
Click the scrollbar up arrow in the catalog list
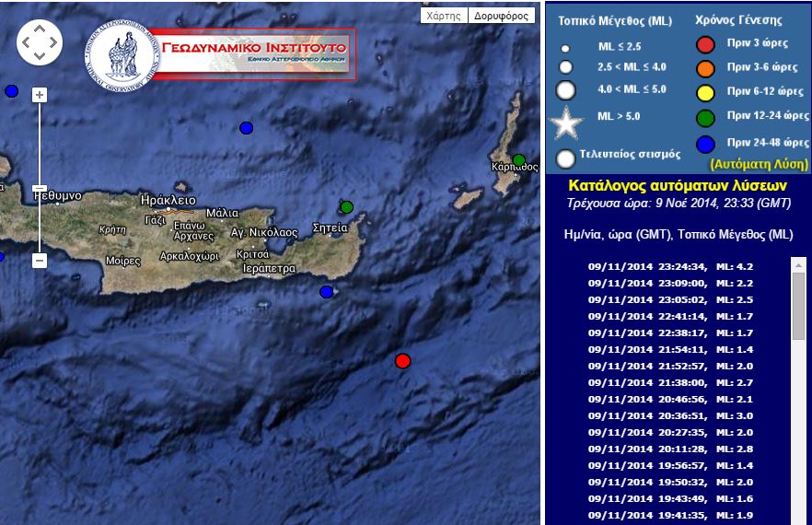click(798, 265)
